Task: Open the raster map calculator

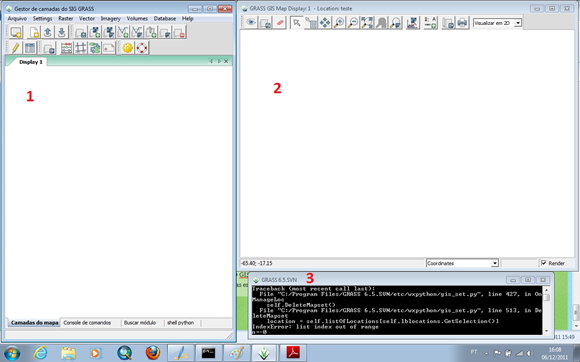Action: tap(67, 48)
